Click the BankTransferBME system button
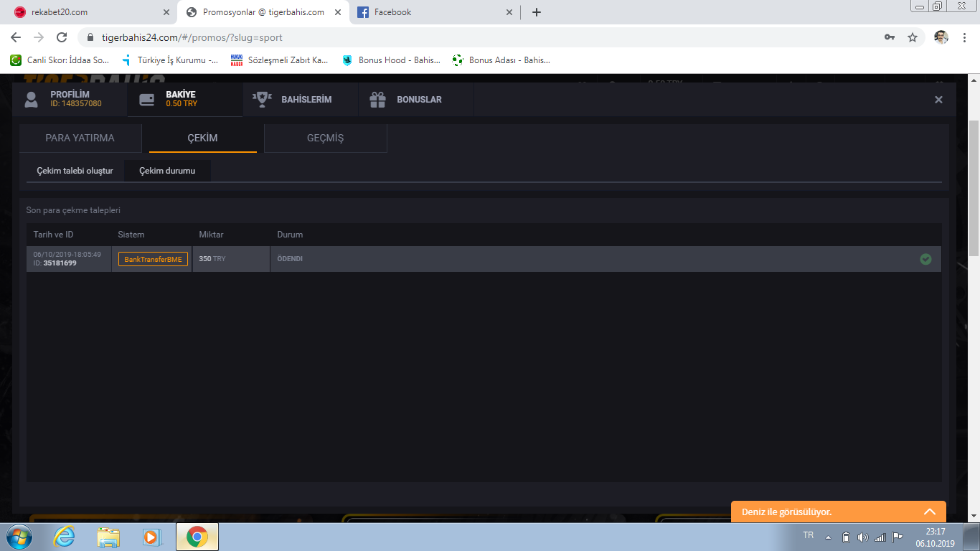Image resolution: width=980 pixels, height=551 pixels. coord(153,259)
